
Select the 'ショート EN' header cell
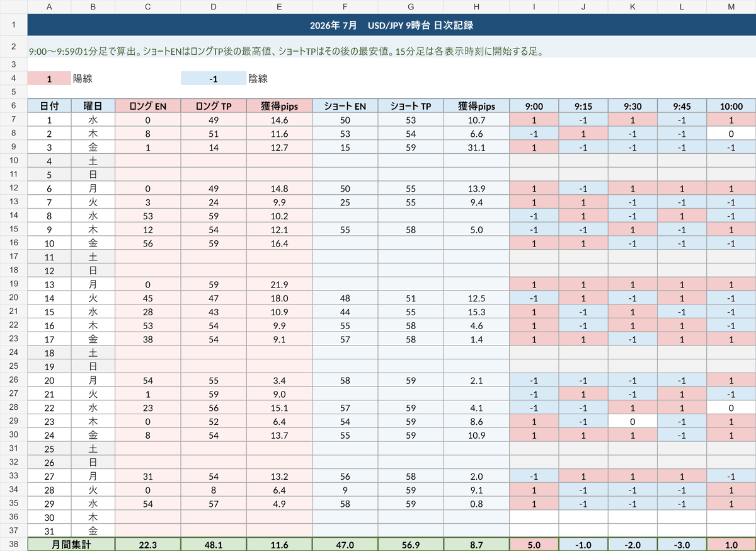point(345,106)
